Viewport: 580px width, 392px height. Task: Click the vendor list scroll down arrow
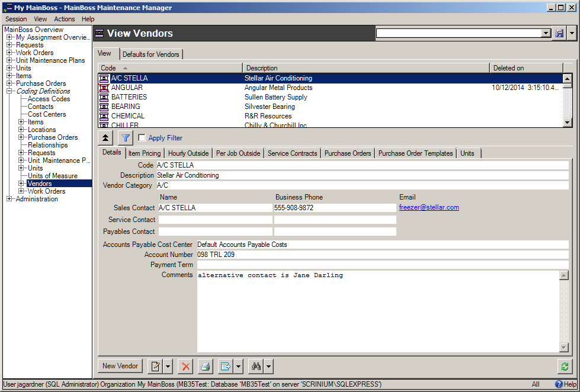568,123
